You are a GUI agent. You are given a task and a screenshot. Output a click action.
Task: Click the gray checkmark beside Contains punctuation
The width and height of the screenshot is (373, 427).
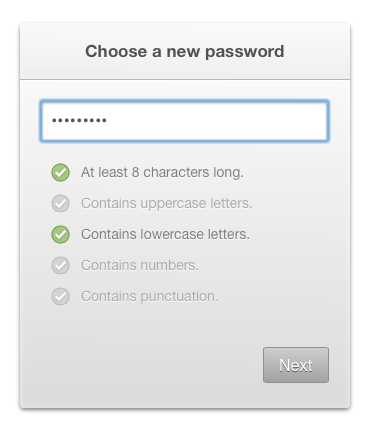click(x=60, y=296)
